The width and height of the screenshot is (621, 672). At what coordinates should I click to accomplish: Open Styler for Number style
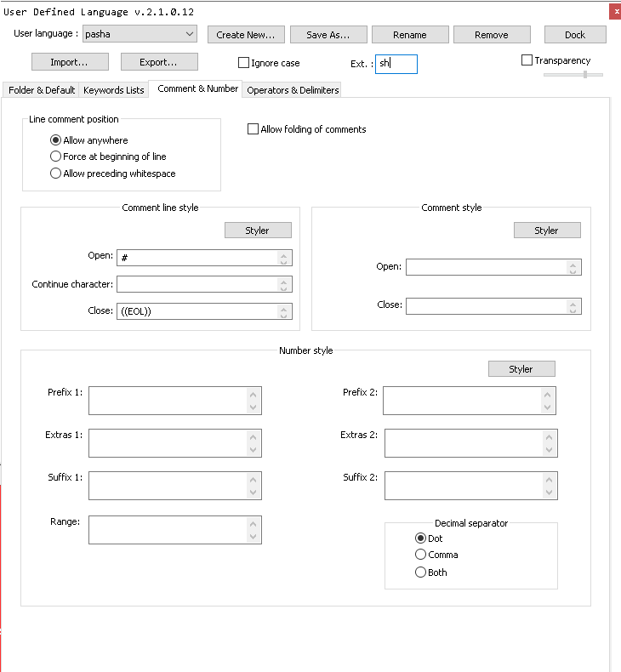click(x=521, y=368)
